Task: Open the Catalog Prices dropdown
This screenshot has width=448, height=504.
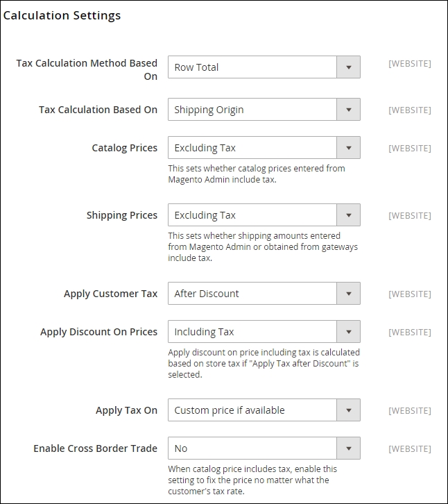Action: point(264,148)
